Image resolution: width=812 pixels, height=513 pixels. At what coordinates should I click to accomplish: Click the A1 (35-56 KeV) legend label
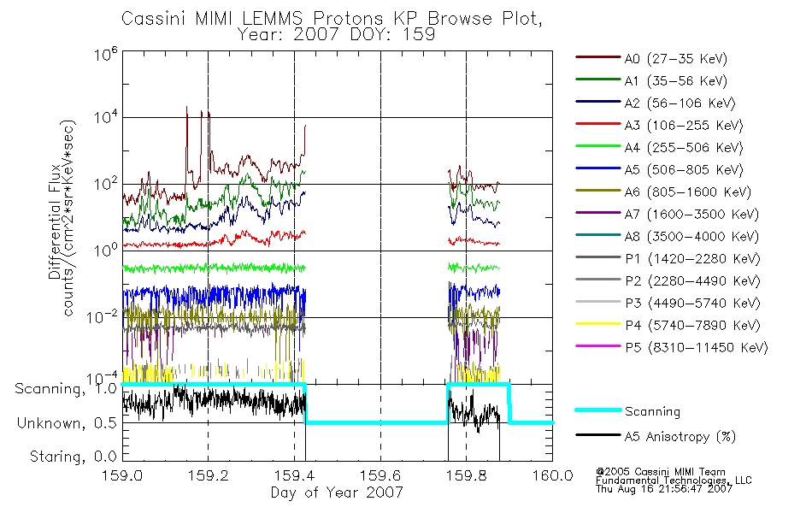point(676,81)
